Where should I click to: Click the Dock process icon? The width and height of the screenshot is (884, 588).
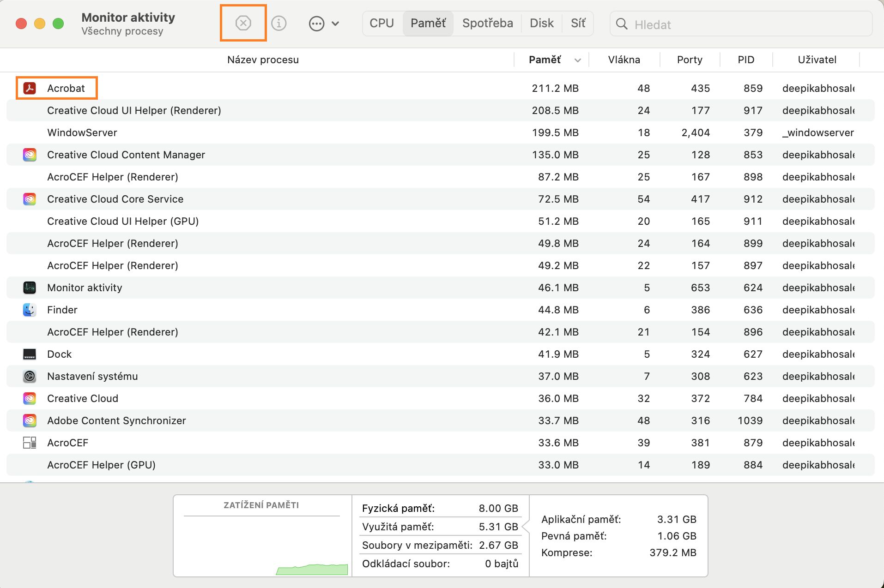(30, 354)
